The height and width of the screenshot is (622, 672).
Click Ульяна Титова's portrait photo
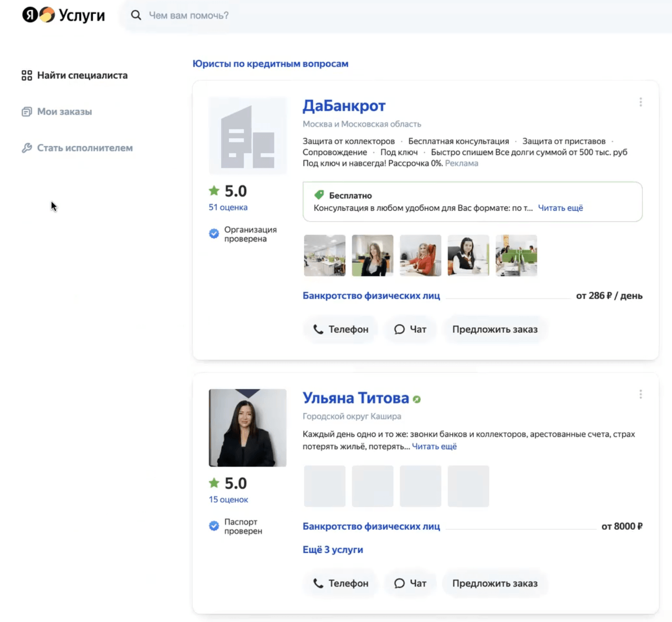tap(248, 428)
